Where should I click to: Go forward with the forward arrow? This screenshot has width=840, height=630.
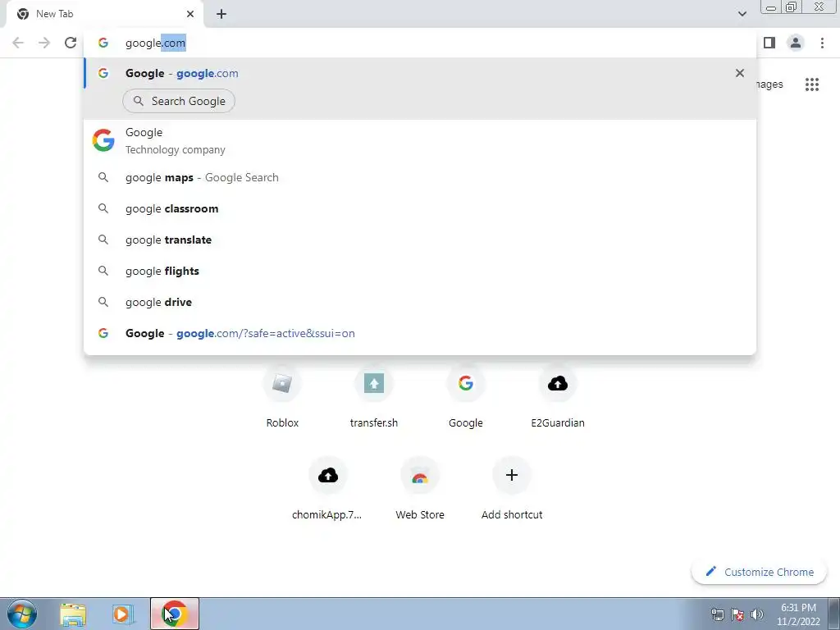(x=44, y=43)
